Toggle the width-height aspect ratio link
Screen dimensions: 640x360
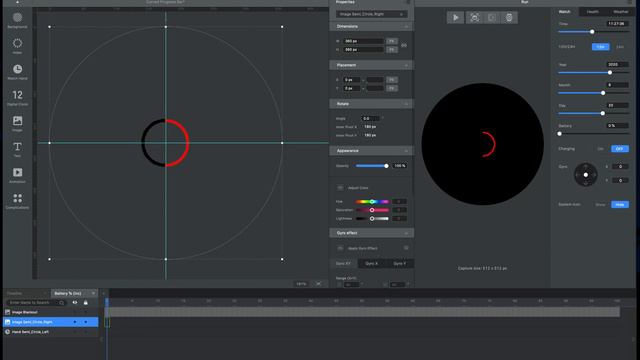tap(404, 45)
